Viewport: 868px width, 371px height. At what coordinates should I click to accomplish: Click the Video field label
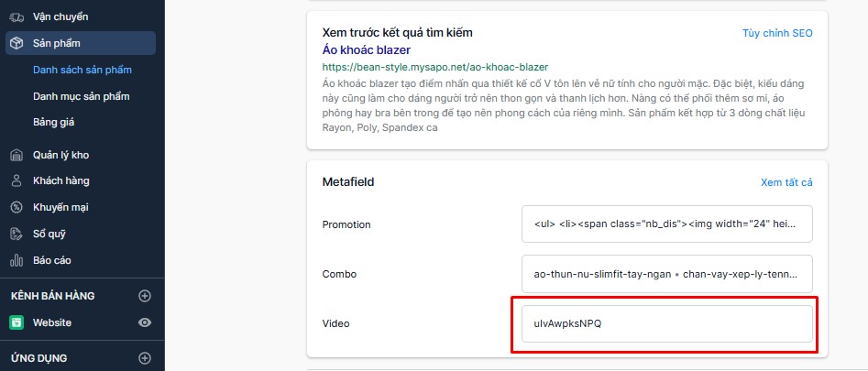336,323
